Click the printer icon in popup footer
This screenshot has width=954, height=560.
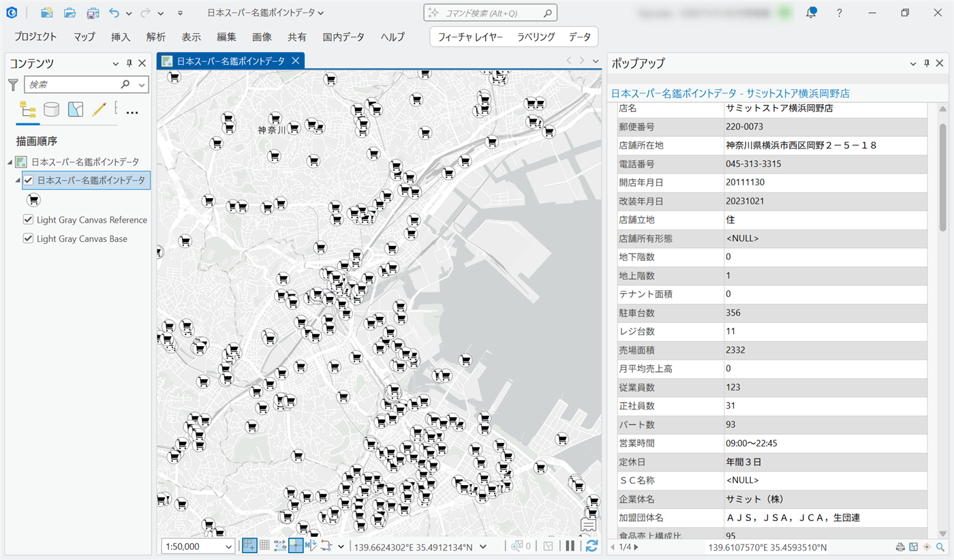tap(900, 546)
